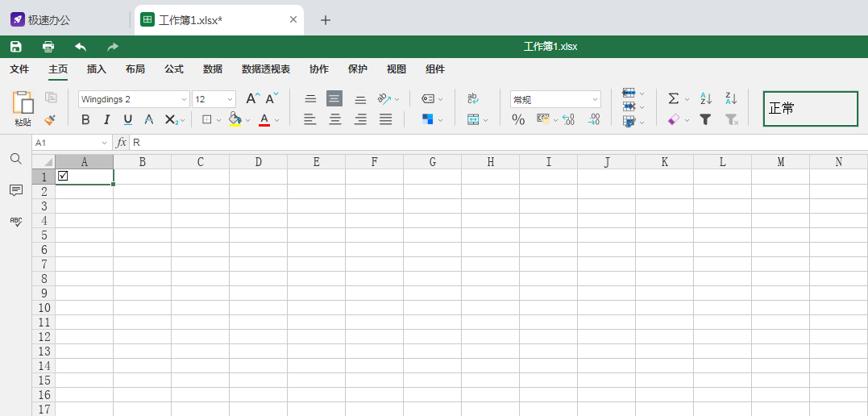Decrease font size with the A-down icon
Viewport: 868px width, 416px height.
[272, 98]
